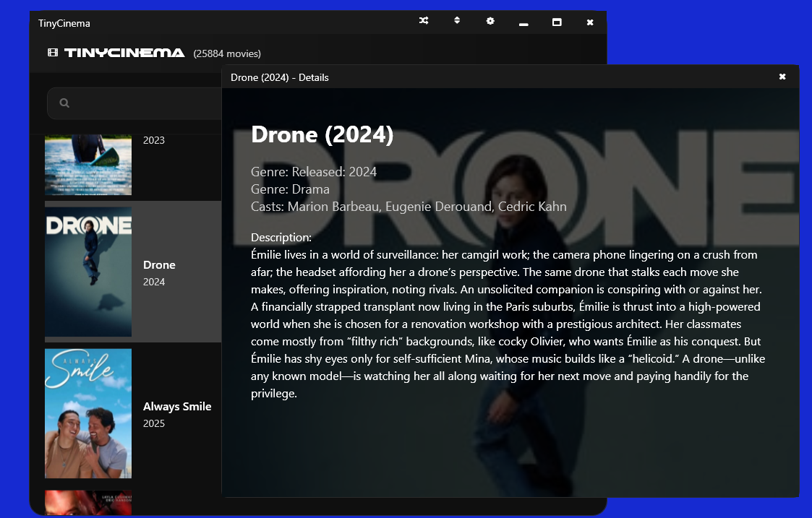Click the 'Drone (2024)' heading in details

point(322,134)
